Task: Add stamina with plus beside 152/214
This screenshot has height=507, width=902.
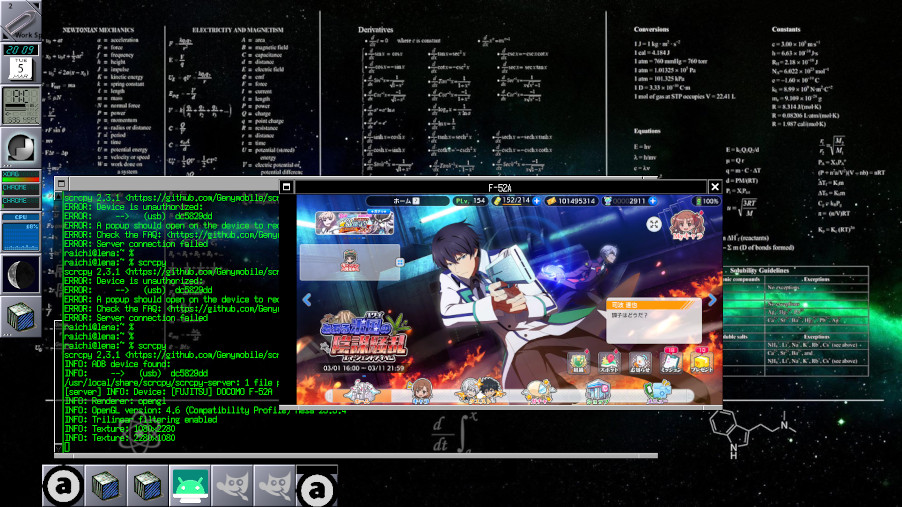Action: click(x=536, y=201)
